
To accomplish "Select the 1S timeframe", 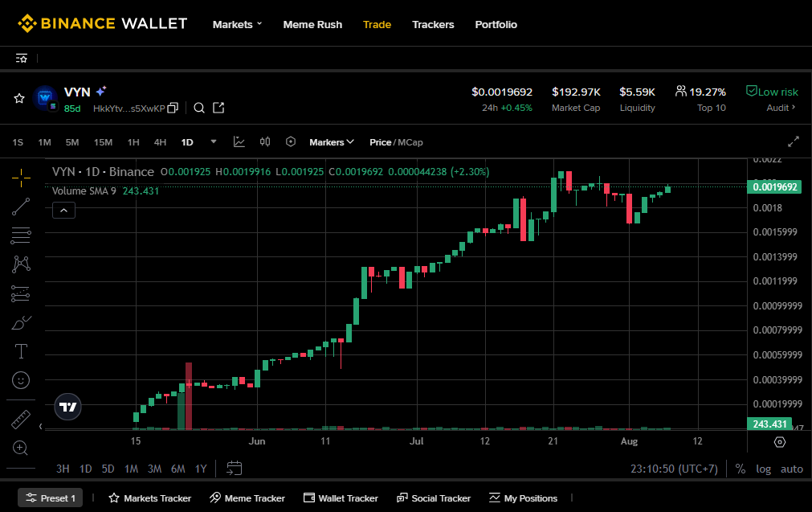I will point(18,142).
